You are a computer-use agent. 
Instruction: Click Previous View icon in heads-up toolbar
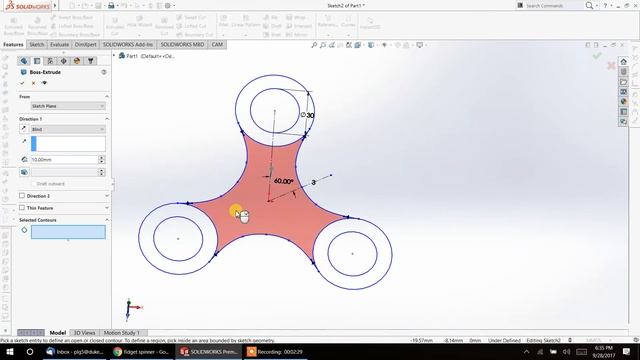tap(331, 45)
